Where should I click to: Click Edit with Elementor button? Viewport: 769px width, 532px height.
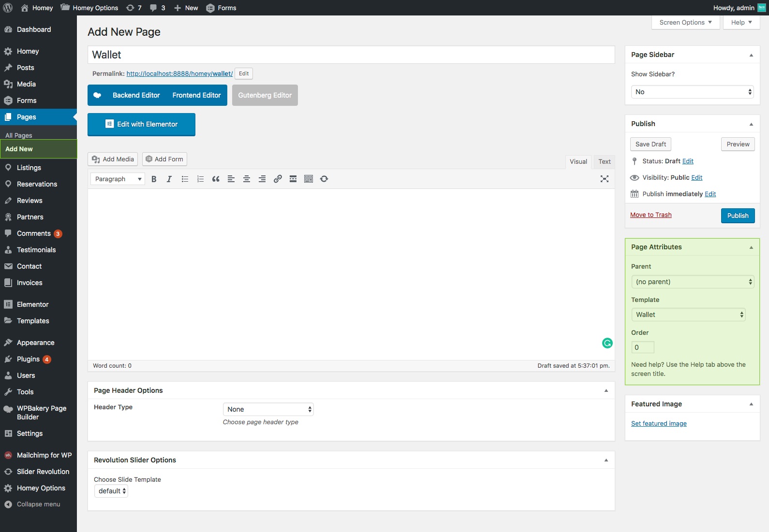tap(141, 124)
